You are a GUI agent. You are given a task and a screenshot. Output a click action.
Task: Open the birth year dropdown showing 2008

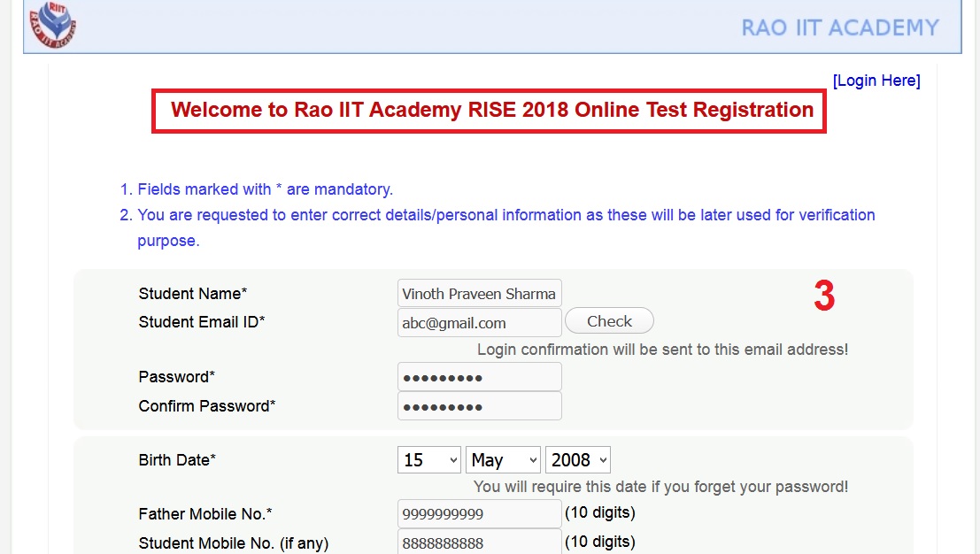click(577, 460)
